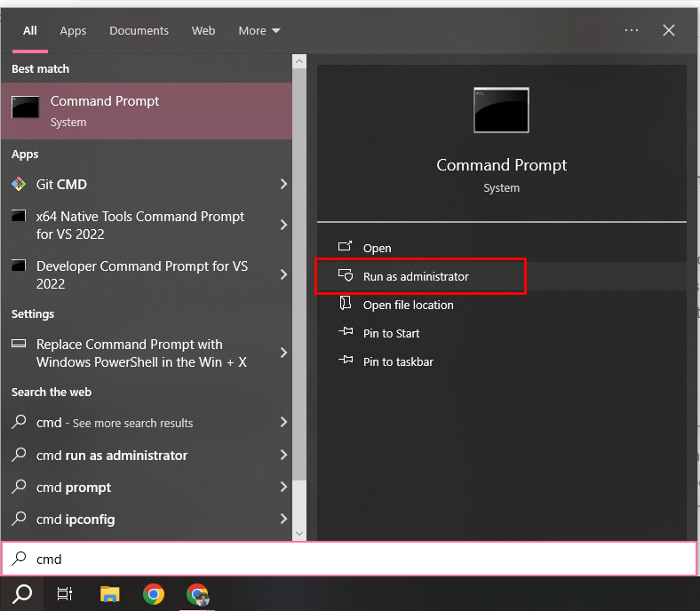
Task: Select Open file location
Action: click(502, 305)
